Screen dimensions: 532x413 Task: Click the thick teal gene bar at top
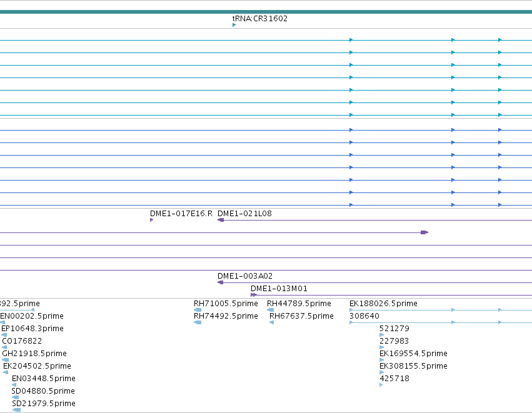[266, 12]
